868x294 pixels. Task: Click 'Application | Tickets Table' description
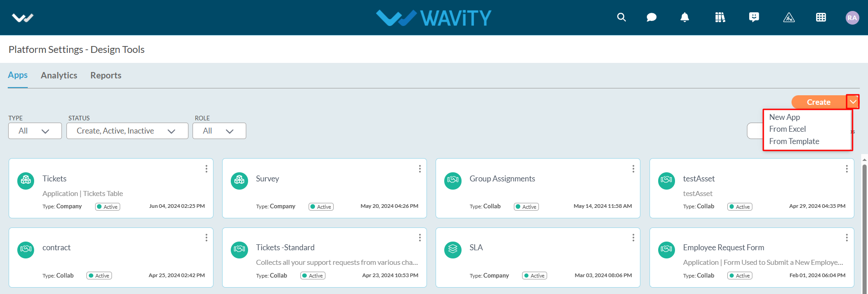(x=83, y=194)
